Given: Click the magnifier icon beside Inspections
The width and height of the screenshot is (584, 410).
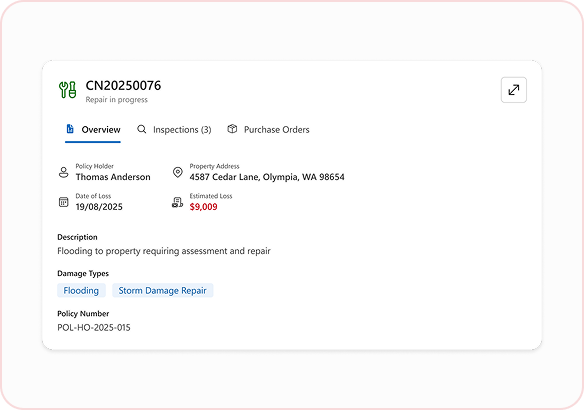Looking at the screenshot, I should pos(142,129).
